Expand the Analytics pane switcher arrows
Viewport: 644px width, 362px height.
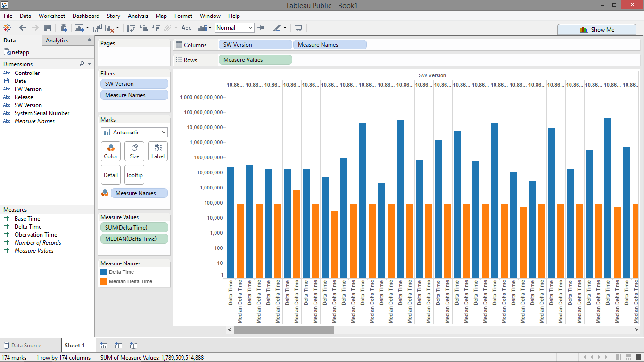(x=90, y=41)
